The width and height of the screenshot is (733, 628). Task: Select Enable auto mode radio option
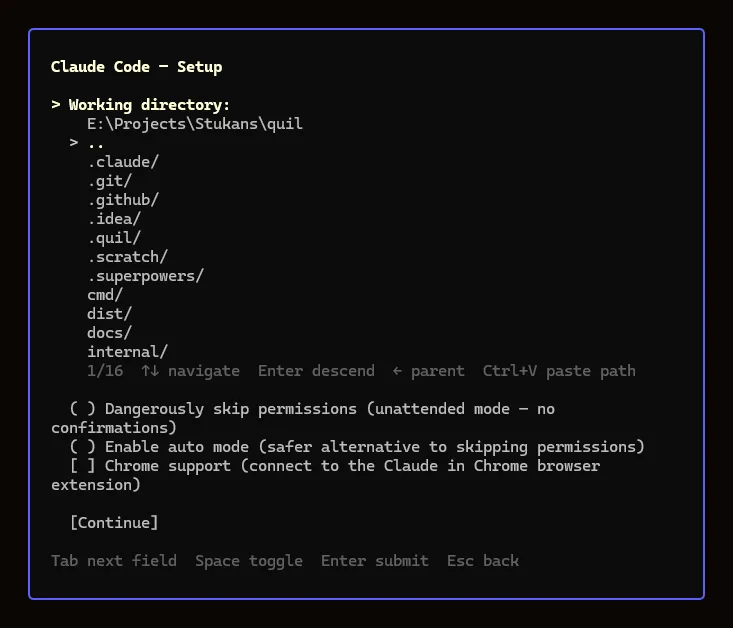[x=82, y=447]
